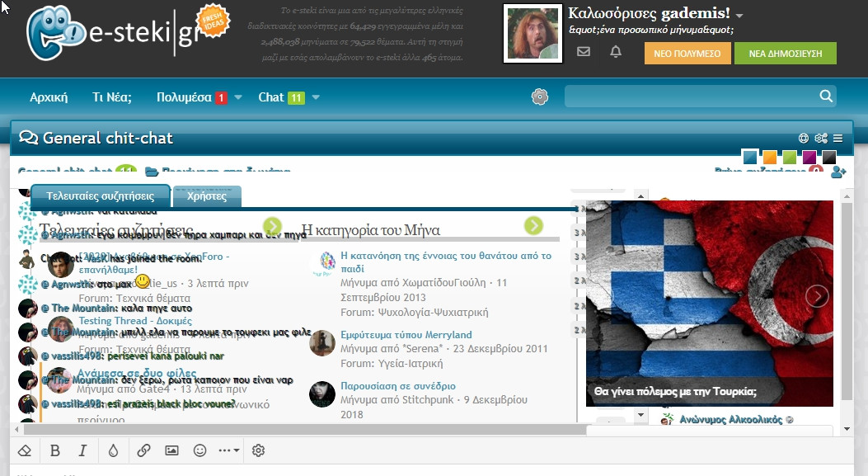Click the insert image icon
Image resolution: width=868 pixels, height=476 pixels.
[171, 450]
